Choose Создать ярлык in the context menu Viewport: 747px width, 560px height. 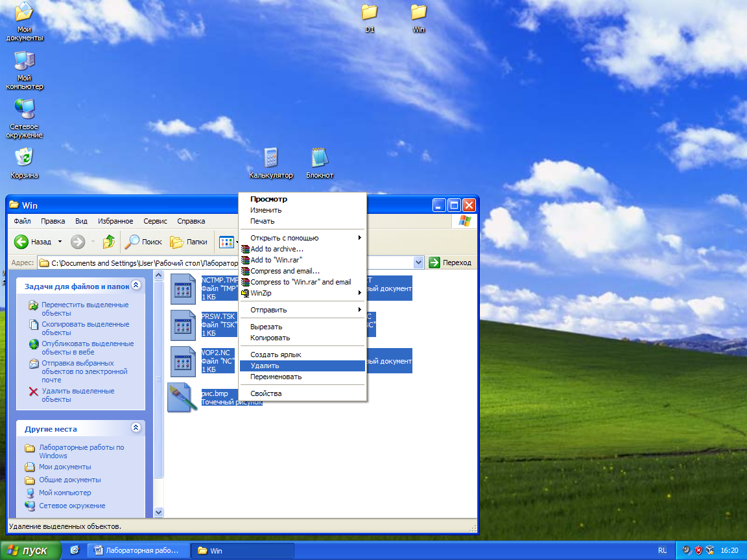coord(302,355)
